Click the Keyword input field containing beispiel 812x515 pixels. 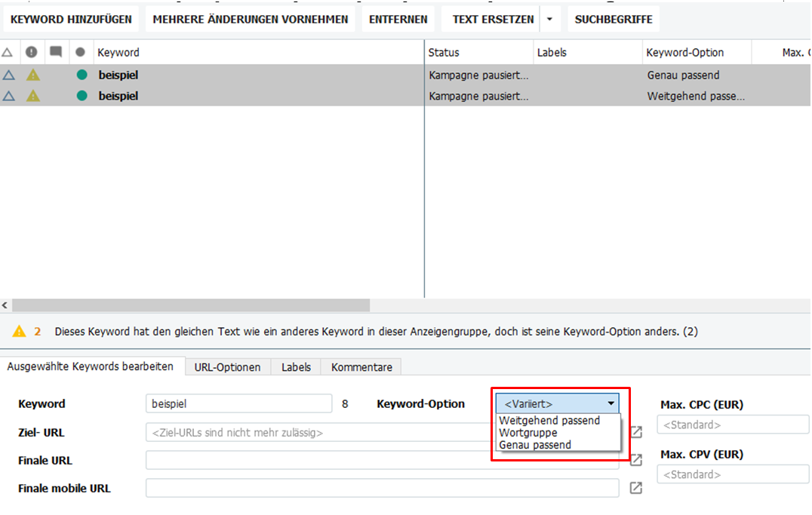(238, 403)
